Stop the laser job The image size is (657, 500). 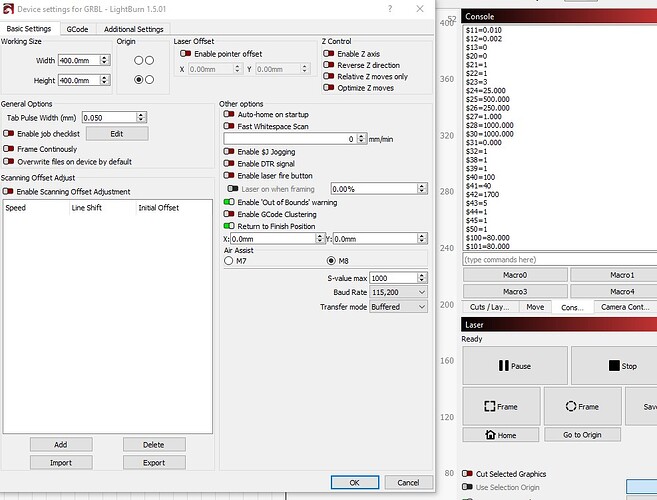click(x=616, y=365)
